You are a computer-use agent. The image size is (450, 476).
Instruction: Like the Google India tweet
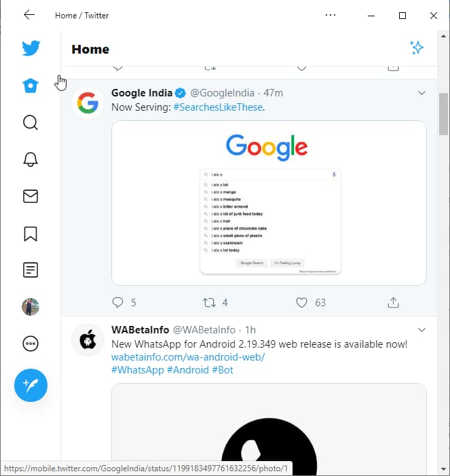[302, 302]
